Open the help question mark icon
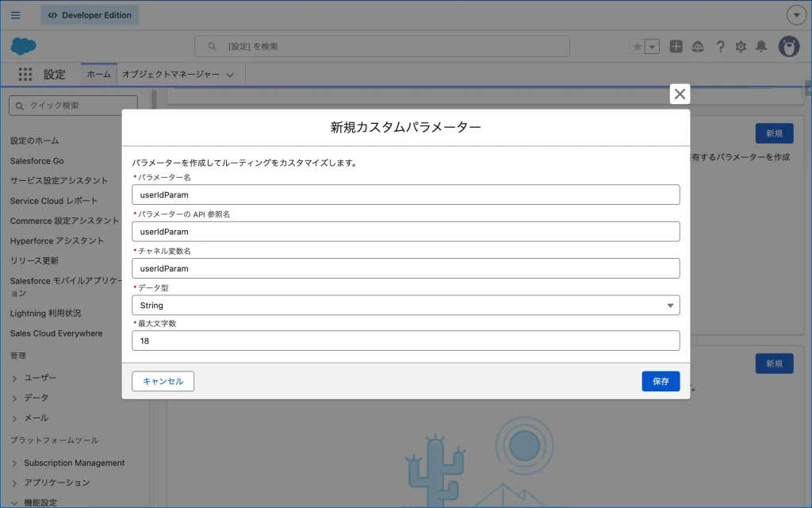This screenshot has height=508, width=812. pos(720,47)
